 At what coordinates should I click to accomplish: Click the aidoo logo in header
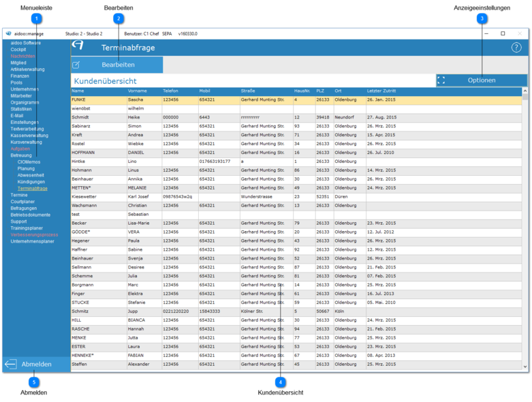[x=78, y=45]
